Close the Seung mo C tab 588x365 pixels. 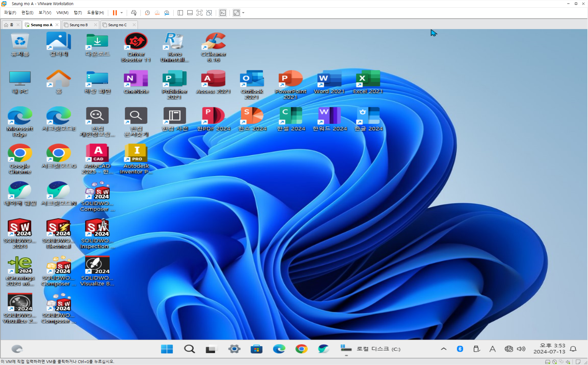click(x=134, y=25)
